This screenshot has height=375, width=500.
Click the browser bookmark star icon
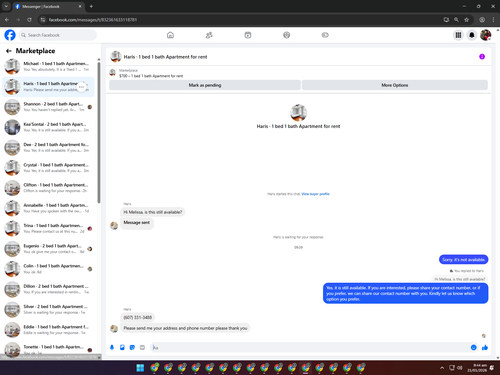(x=466, y=20)
